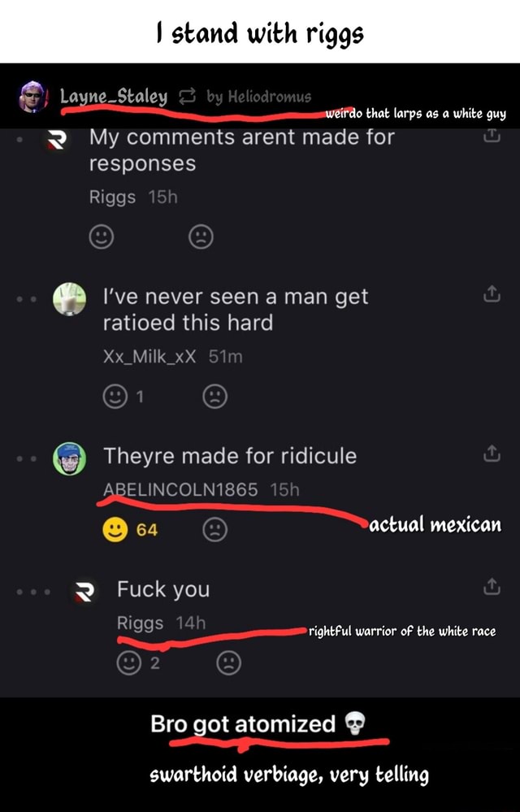Open Layne_Staley's profile avatar
The width and height of the screenshot is (520, 812).
[33, 97]
